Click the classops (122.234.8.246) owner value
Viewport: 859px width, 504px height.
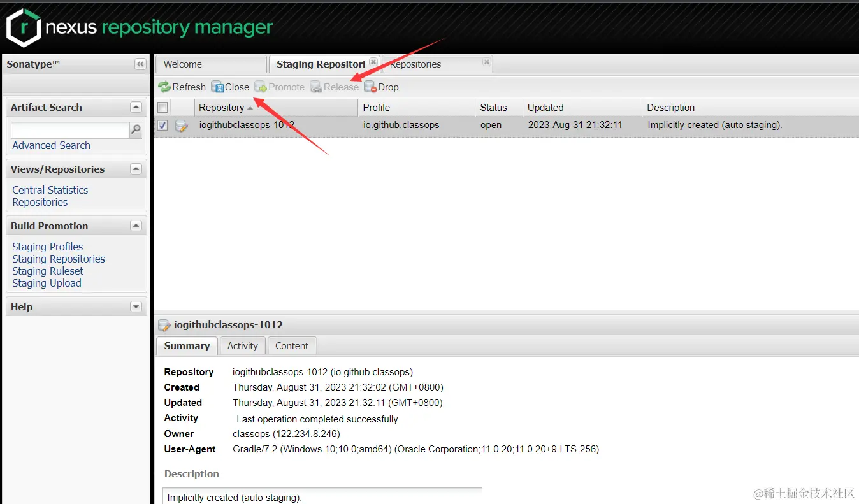[x=286, y=434]
